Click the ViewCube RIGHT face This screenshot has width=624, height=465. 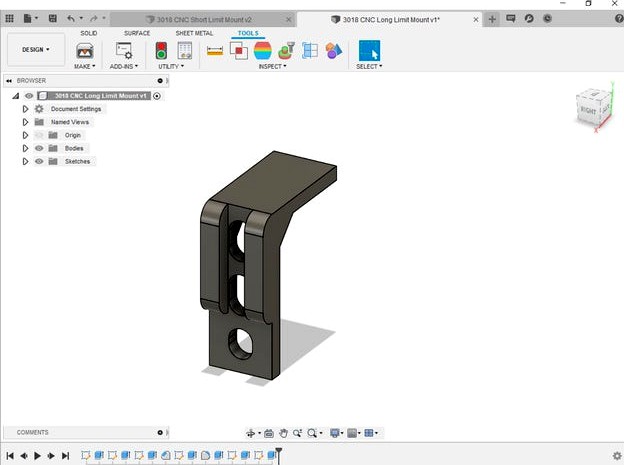588,110
